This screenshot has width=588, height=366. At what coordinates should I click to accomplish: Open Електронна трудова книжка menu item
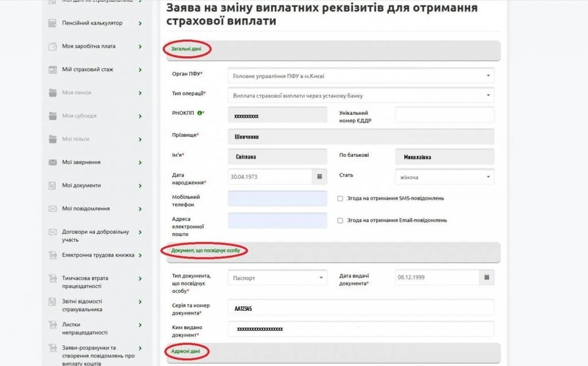98,255
